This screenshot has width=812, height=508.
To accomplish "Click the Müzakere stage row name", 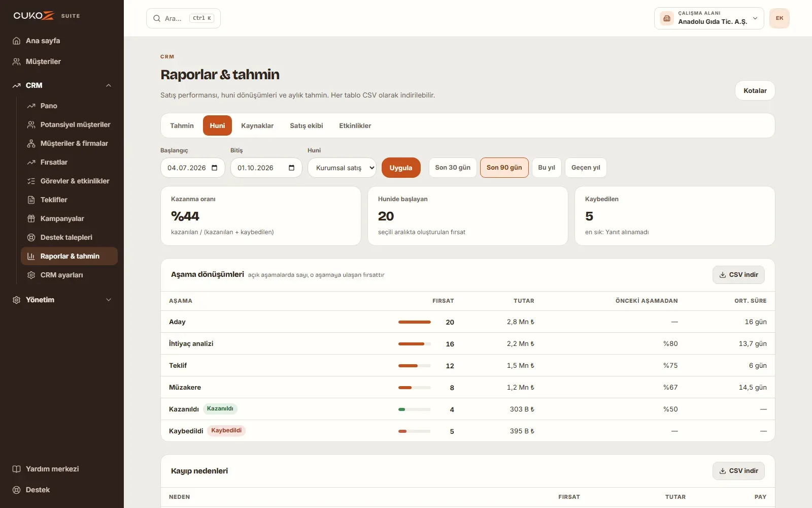I will (185, 388).
